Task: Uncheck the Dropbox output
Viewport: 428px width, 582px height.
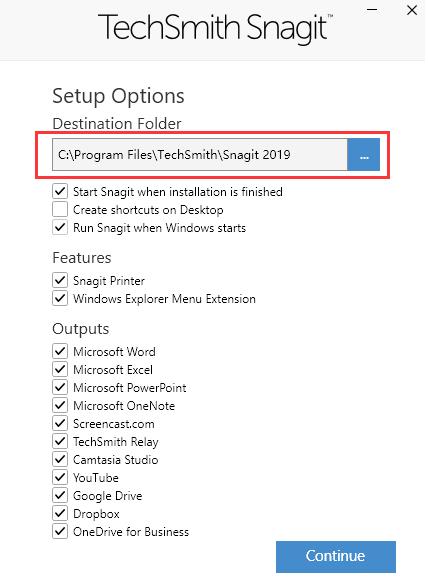Action: point(60,513)
